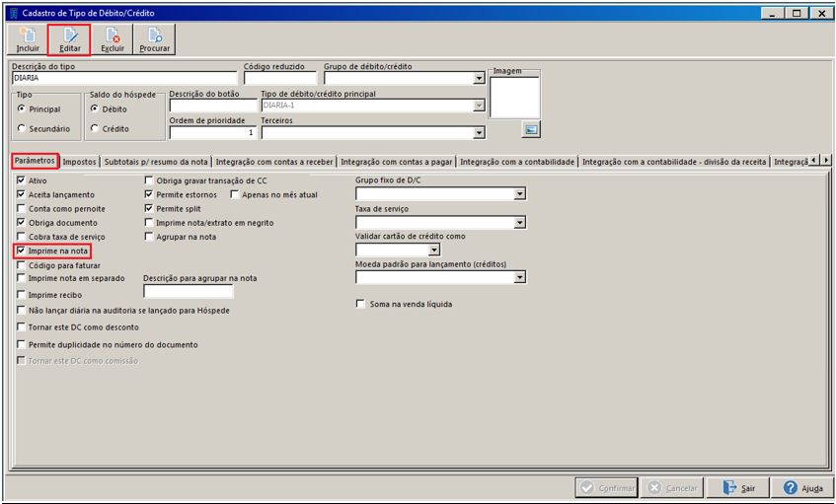Open Validar cartão de crédito como dropdown

434,250
